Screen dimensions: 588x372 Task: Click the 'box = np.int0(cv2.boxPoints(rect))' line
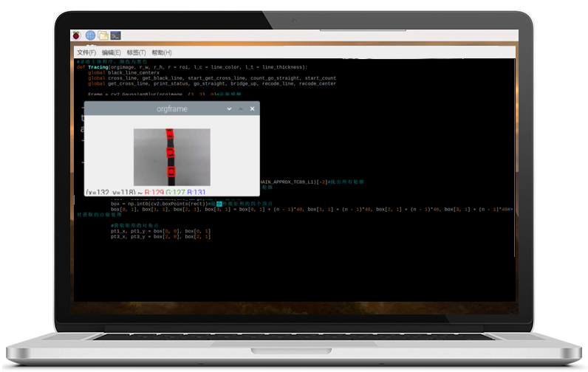(x=191, y=204)
